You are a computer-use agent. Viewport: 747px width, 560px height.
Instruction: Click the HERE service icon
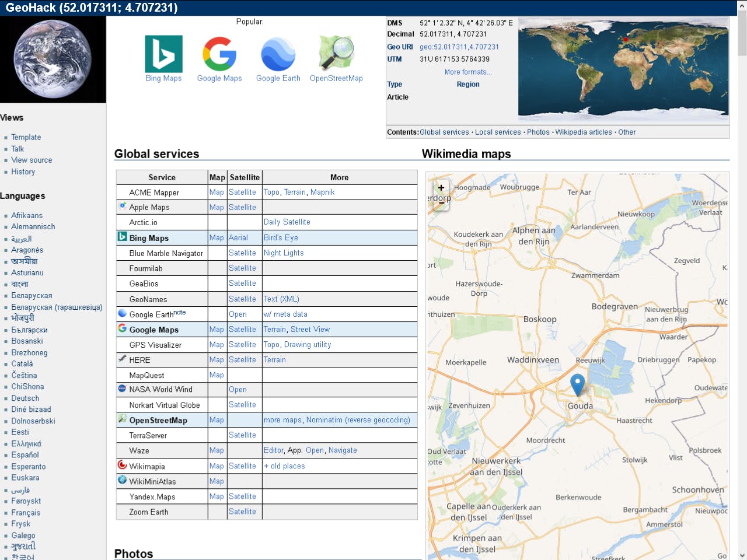click(122, 359)
